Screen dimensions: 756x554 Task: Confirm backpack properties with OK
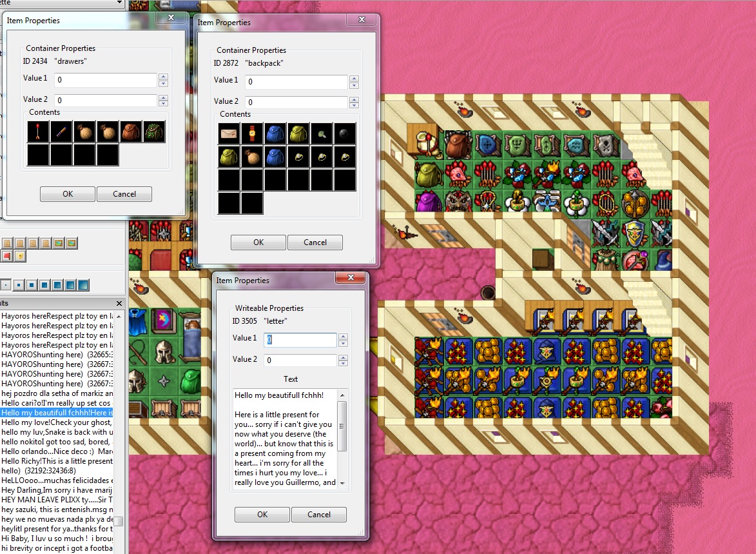(x=258, y=242)
